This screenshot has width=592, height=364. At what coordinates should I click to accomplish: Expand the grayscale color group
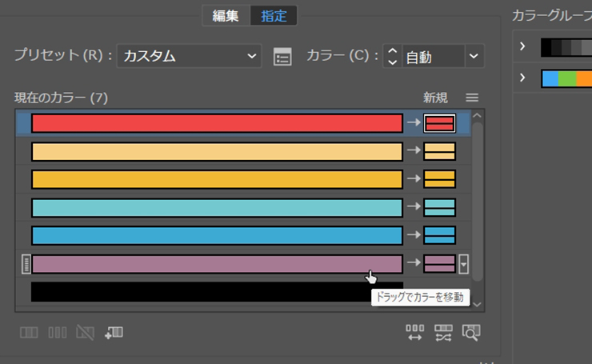point(522,47)
